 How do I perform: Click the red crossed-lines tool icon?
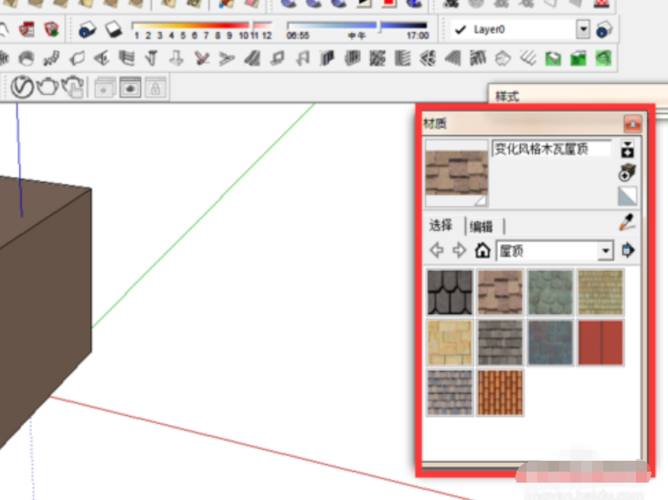tap(202, 58)
